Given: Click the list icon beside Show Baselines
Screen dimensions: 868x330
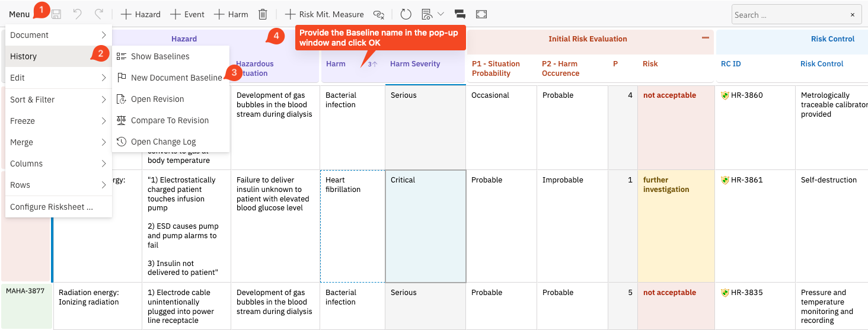Looking at the screenshot, I should coord(122,56).
